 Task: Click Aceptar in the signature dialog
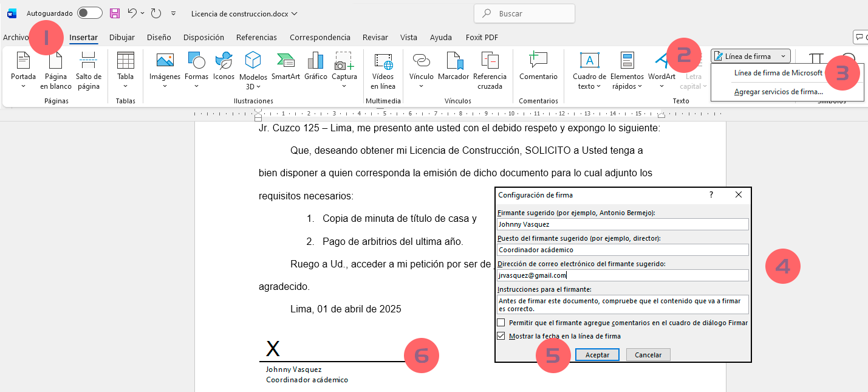tap(597, 355)
